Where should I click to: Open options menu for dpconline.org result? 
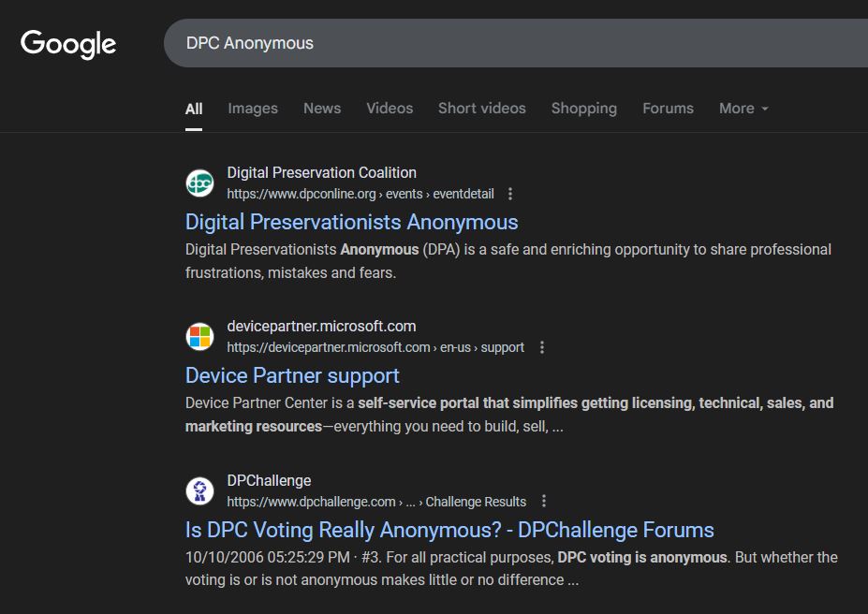click(509, 194)
